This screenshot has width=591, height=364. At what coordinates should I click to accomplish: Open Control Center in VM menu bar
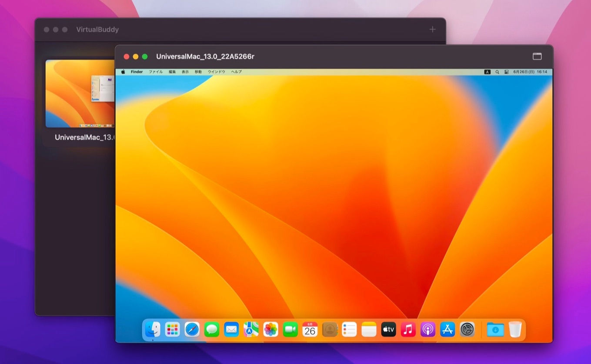pyautogui.click(x=507, y=72)
